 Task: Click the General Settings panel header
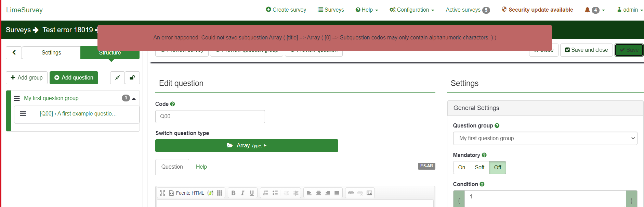[545, 108]
